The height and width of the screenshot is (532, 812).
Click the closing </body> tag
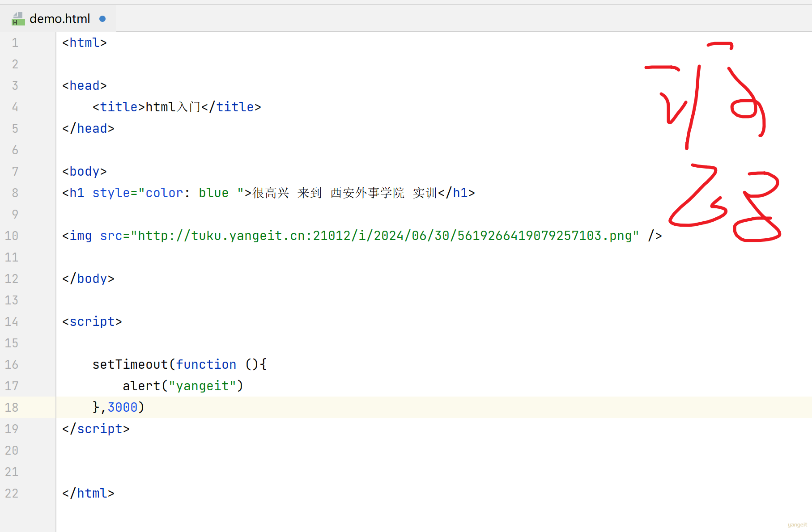(88, 279)
